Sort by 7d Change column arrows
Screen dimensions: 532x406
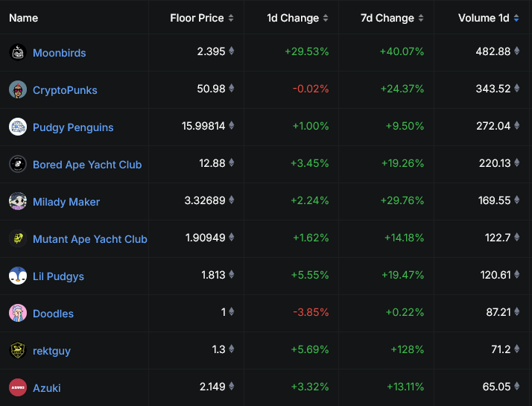[x=421, y=18]
